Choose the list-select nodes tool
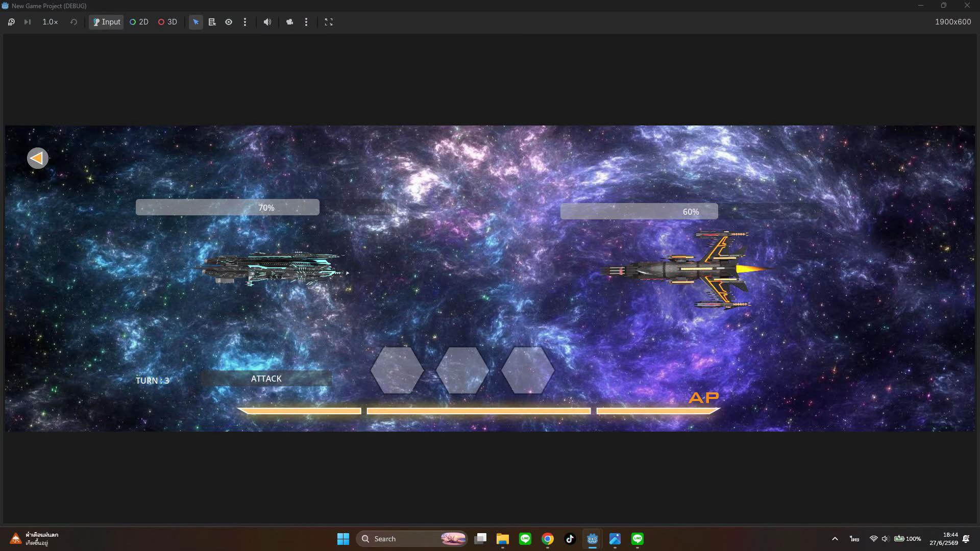The image size is (980, 551). pyautogui.click(x=212, y=22)
